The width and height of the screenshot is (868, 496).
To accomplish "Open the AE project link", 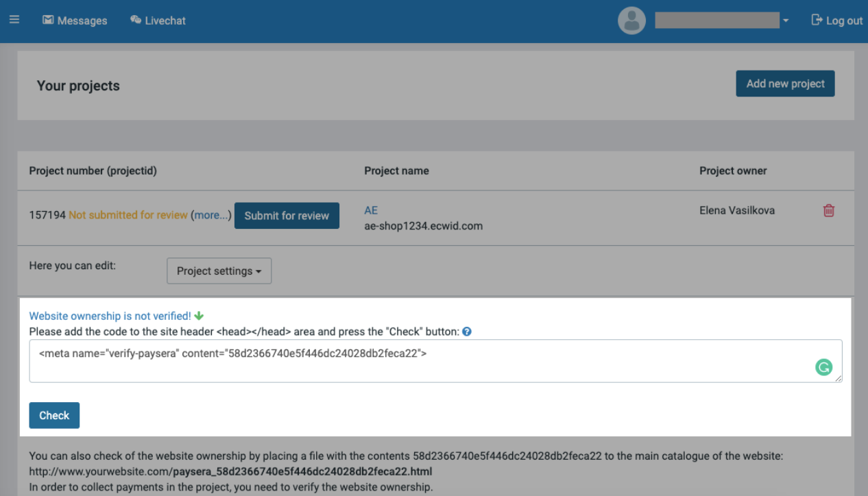I will pos(371,210).
